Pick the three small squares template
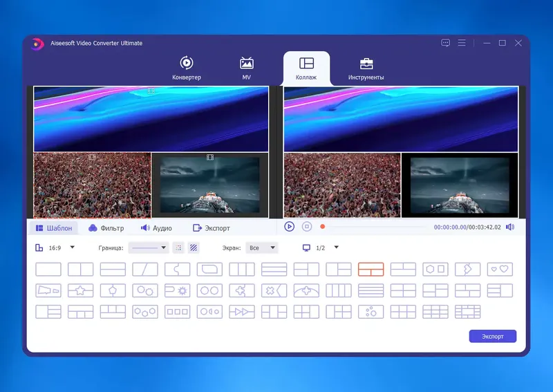553x392 pixels. click(x=178, y=312)
